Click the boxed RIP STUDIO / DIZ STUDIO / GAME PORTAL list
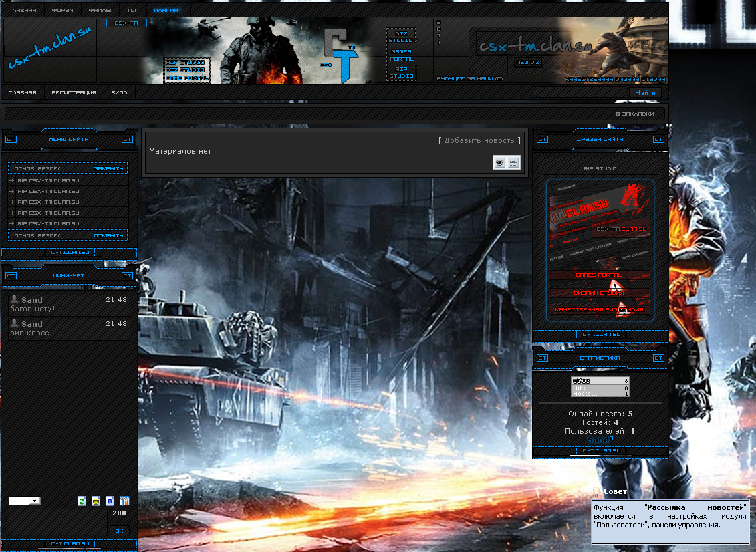The image size is (756, 552). pos(187,70)
